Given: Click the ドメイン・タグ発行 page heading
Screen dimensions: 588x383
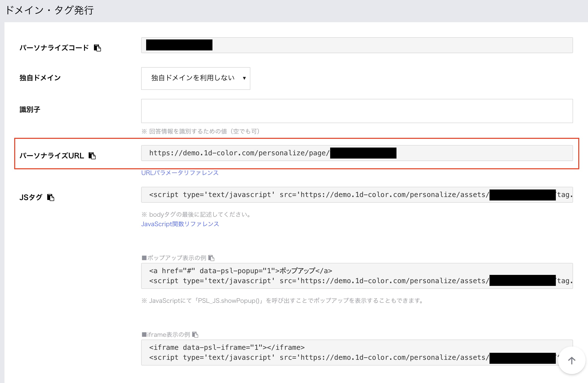Looking at the screenshot, I should click(x=49, y=10).
